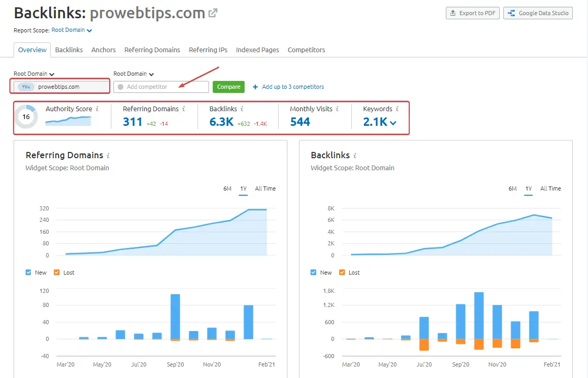The image size is (588, 378).
Task: Click the info icon beside Backlinks metric
Action: (x=242, y=109)
